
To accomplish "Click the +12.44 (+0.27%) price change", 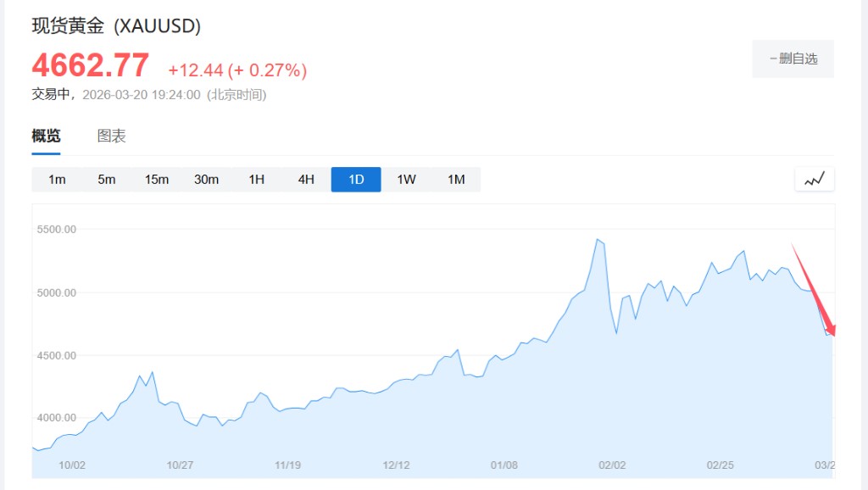I will (x=237, y=70).
